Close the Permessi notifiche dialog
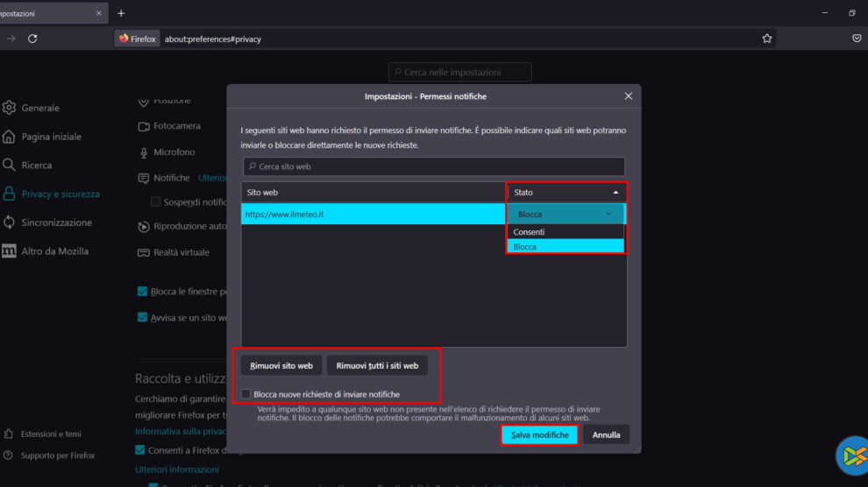 628,95
